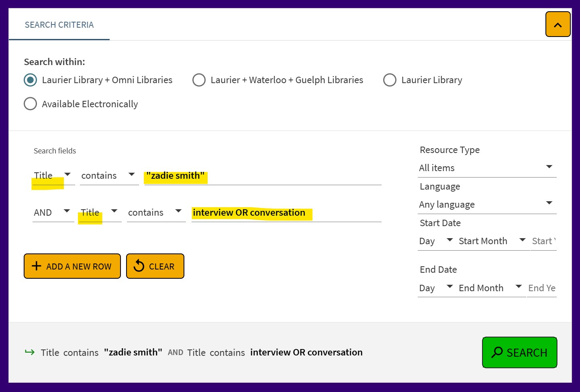
Task: Select Laurier + Waterloo + Guelph Libraries
Action: [199, 80]
